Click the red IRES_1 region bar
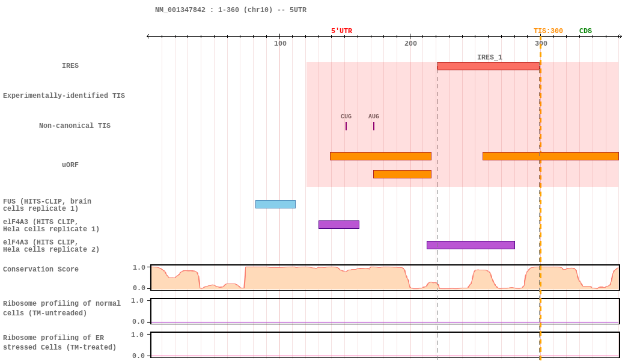 coord(487,66)
